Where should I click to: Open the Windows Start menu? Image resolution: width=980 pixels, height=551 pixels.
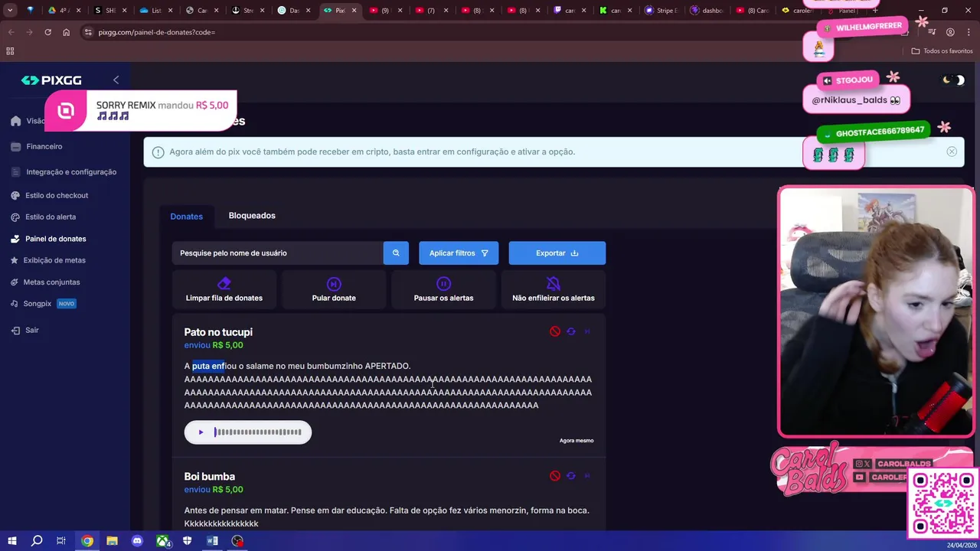11,541
